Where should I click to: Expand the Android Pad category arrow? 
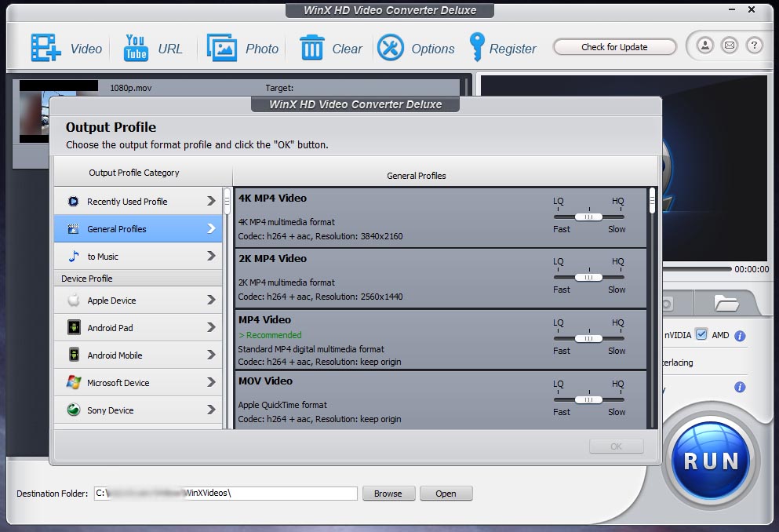coord(211,327)
